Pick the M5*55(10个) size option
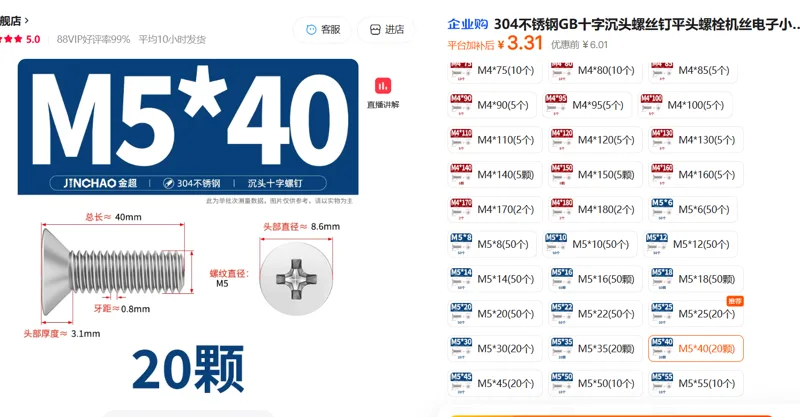Viewport: 800px width, 417px height. (696, 383)
